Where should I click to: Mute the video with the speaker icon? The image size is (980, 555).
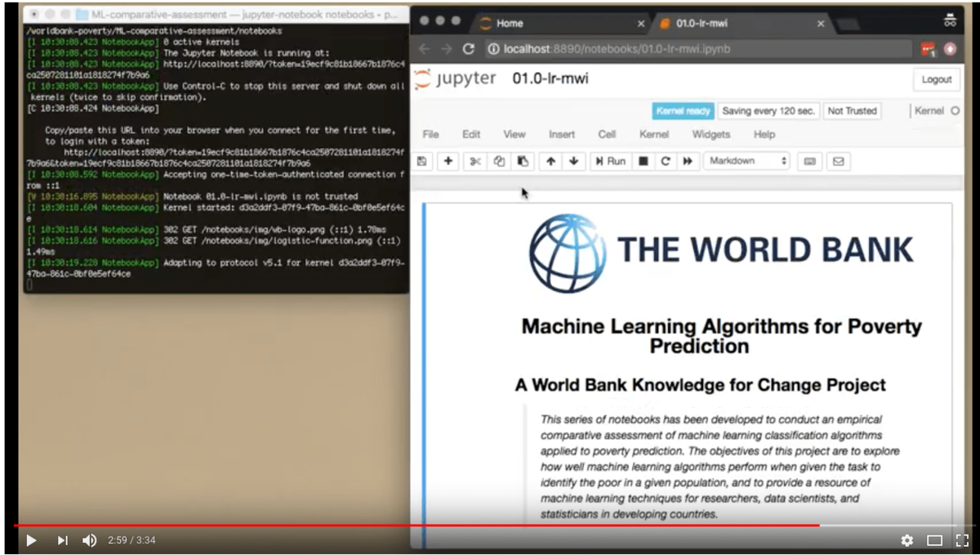click(89, 540)
